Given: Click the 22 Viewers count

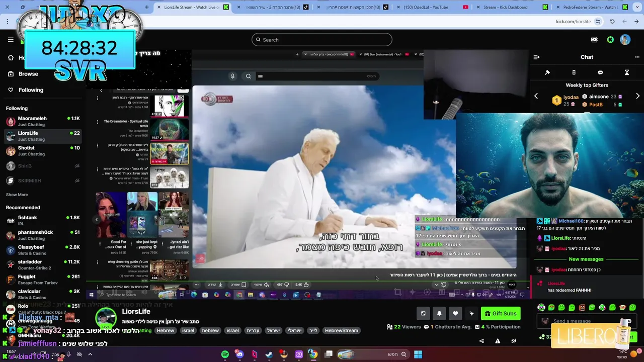Looking at the screenshot, I should 404,327.
